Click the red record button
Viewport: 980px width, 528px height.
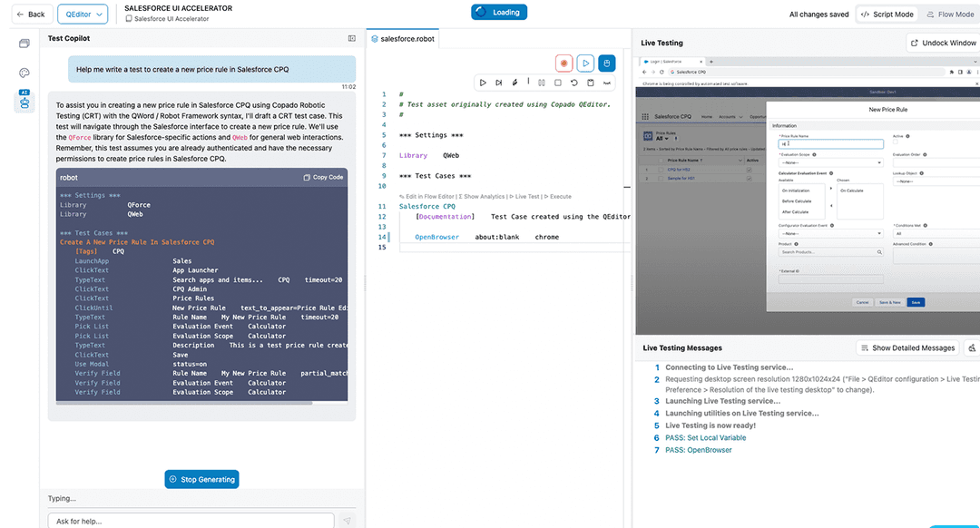tap(563, 64)
